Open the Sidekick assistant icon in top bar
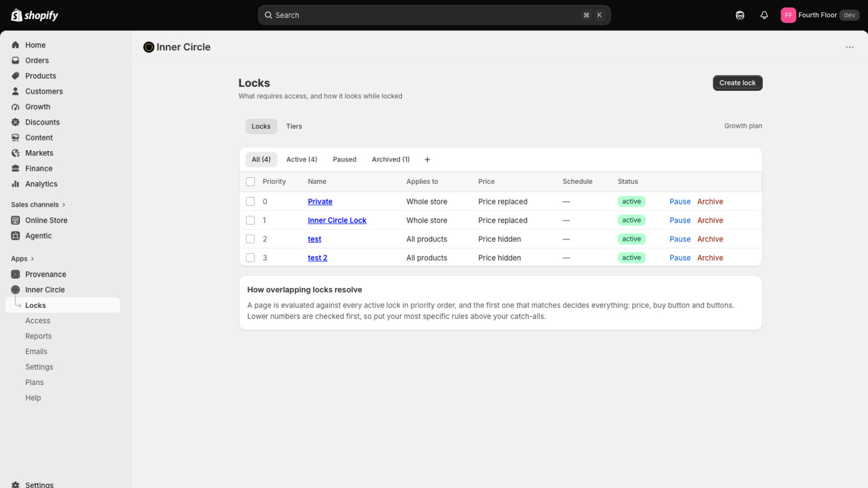This screenshot has height=488, width=868. pos(740,15)
